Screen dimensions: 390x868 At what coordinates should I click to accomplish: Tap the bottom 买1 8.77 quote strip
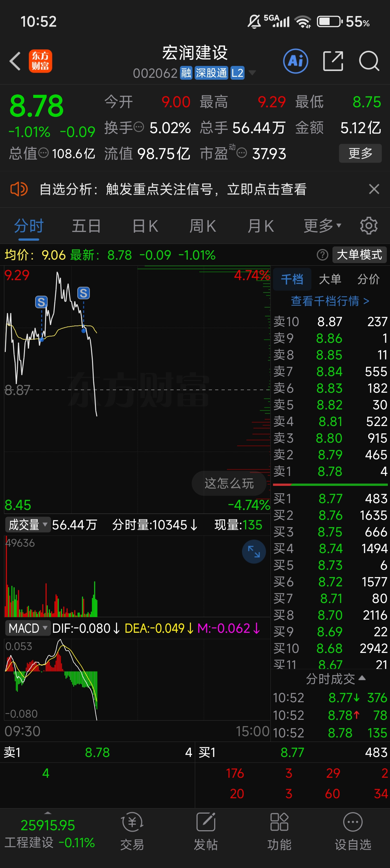tap(292, 752)
